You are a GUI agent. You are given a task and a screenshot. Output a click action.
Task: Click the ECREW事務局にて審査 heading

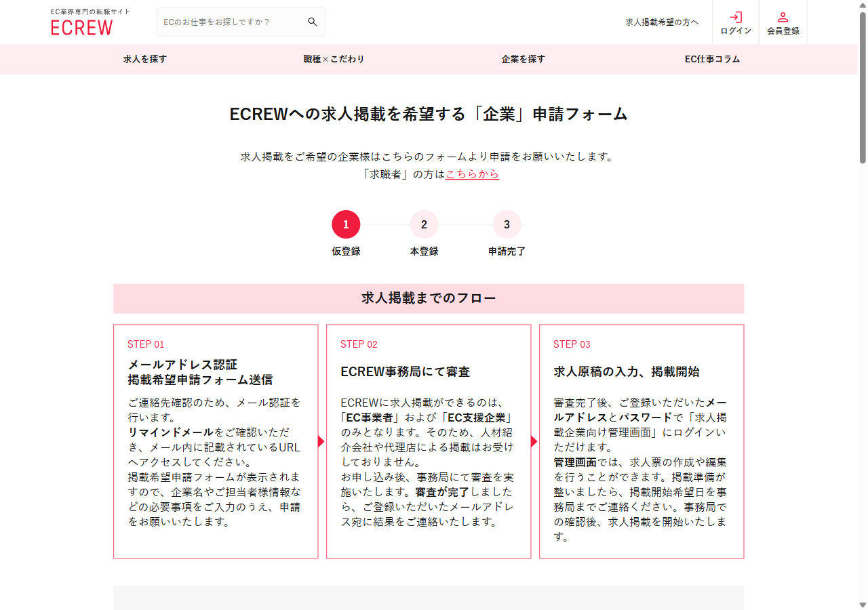[x=405, y=372]
